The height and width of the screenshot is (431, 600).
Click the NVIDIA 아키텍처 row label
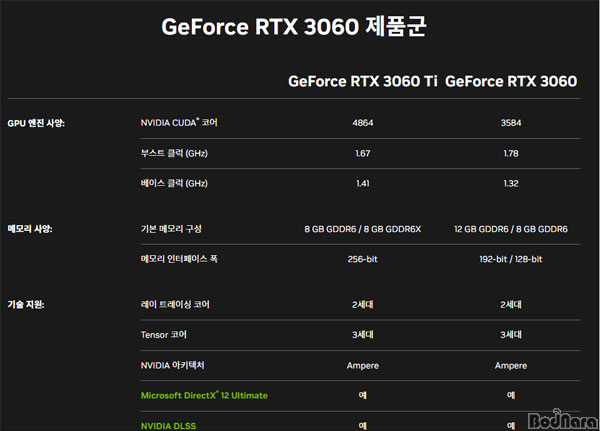pos(172,365)
